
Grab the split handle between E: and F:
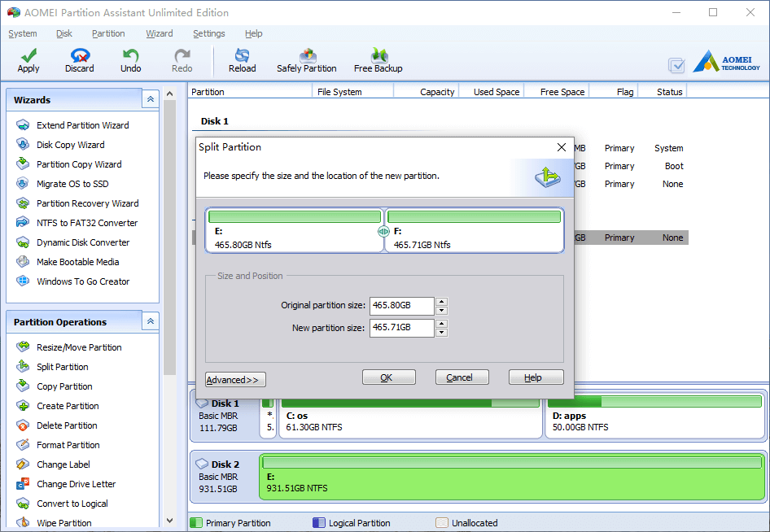383,231
